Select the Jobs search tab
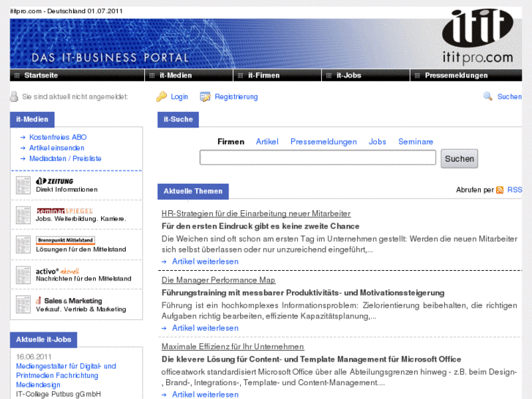 [x=378, y=141]
